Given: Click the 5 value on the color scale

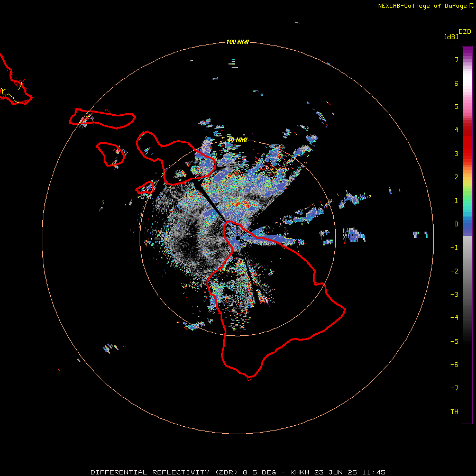Looking at the screenshot, I should (456, 106).
